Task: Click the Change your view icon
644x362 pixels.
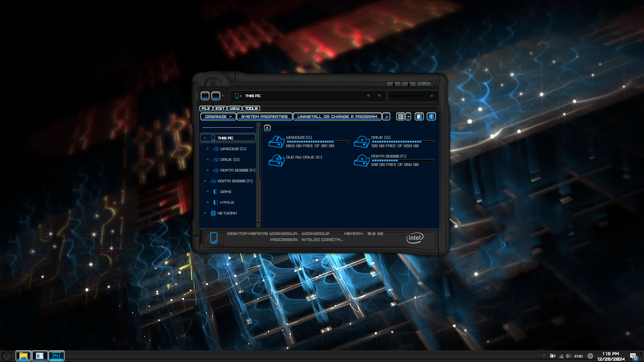Action: (400, 117)
